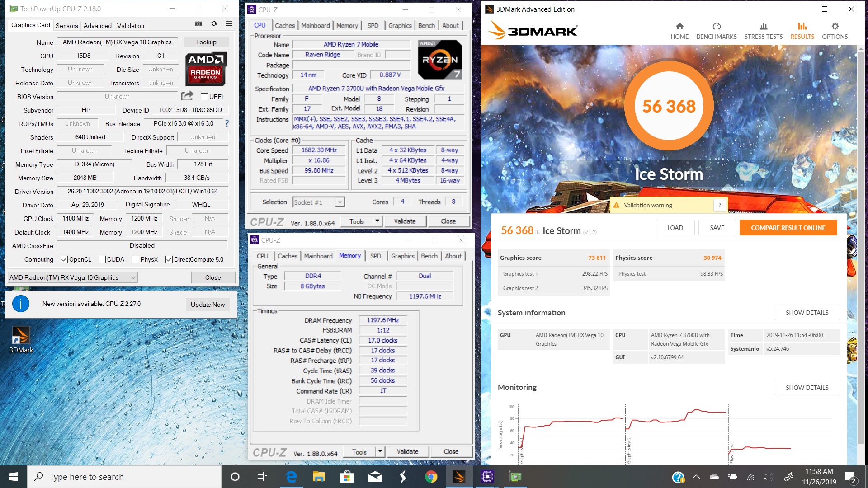Open Mainboard tab in upper CPU-Z

(316, 26)
